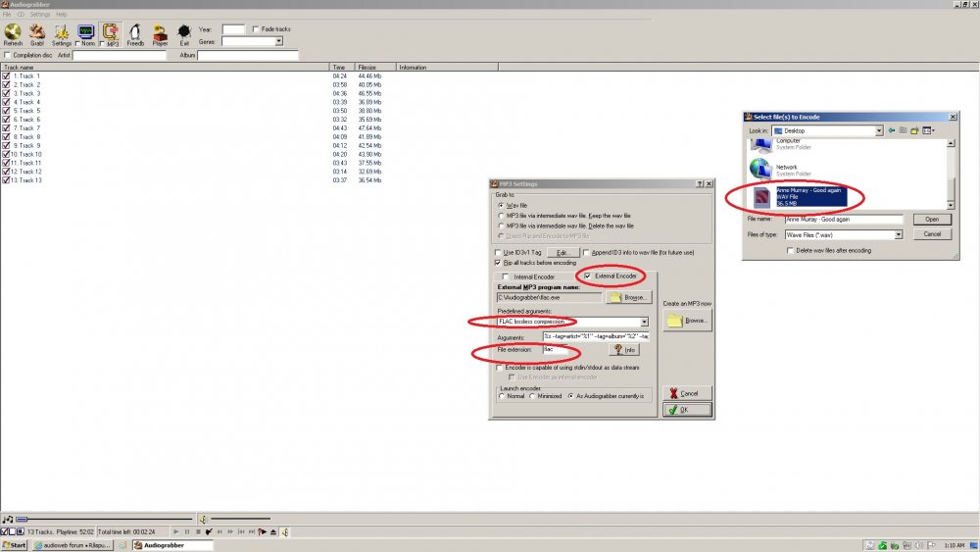Click the Refresh toolbar icon

(13, 34)
